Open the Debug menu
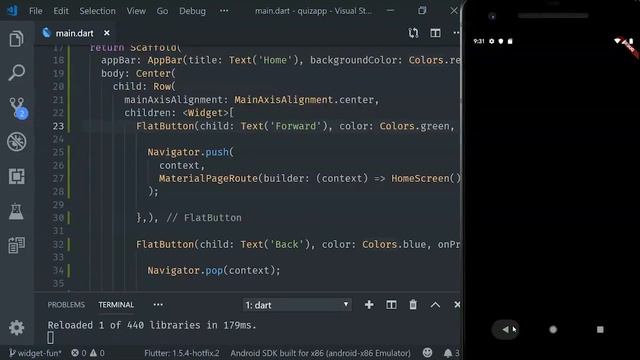Image resolution: width=640 pixels, height=360 pixels. point(192,11)
